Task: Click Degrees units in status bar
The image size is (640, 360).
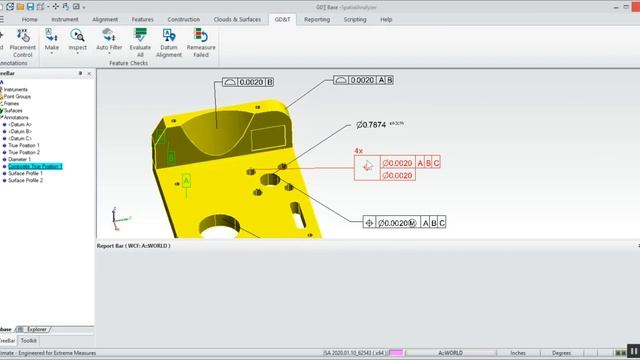Action: [561, 353]
